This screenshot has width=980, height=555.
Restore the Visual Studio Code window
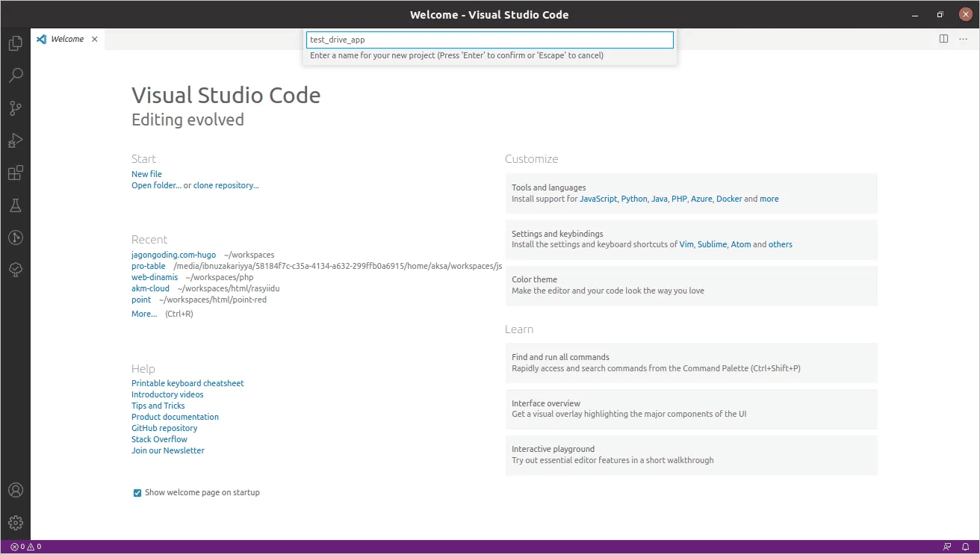[940, 14]
